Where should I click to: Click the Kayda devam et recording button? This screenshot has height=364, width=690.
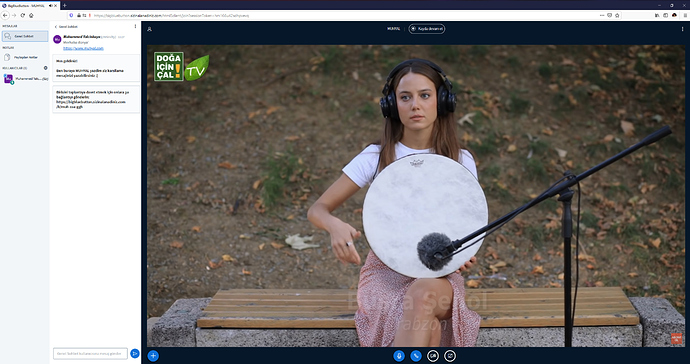[427, 29]
